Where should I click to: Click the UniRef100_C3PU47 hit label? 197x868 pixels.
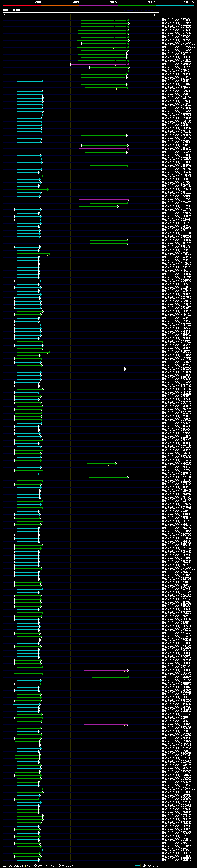click(x=176, y=474)
